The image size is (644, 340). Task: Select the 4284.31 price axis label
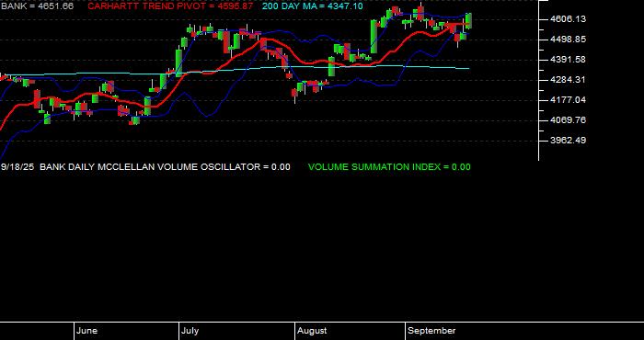pos(568,80)
